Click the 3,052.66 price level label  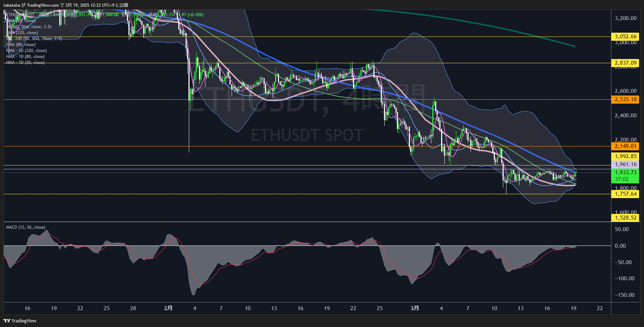coord(625,37)
